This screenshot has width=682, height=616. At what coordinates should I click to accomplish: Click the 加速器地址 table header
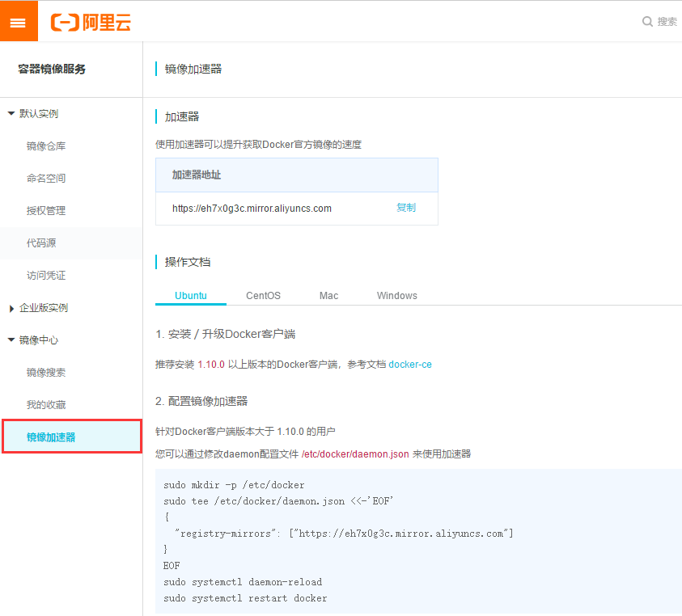tap(297, 175)
